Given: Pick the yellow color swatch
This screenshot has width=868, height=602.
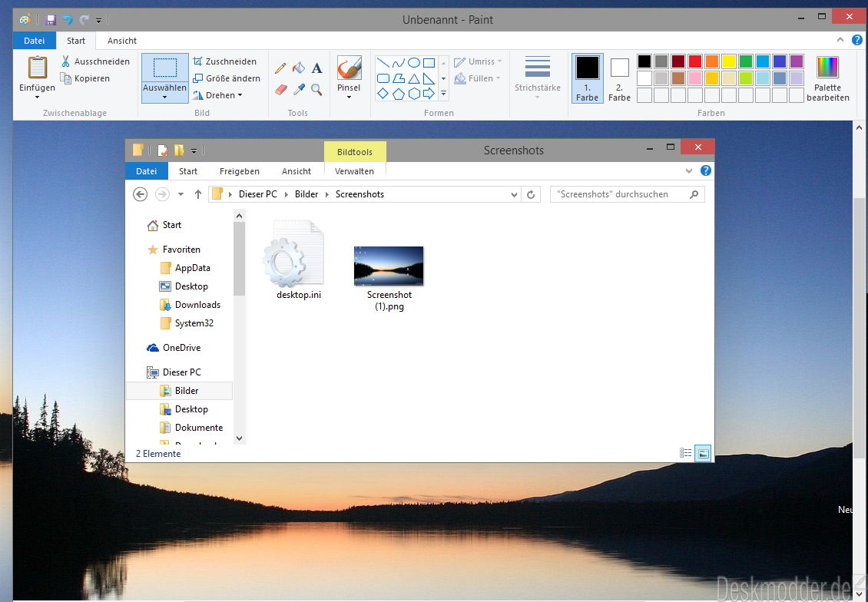Looking at the screenshot, I should pyautogui.click(x=728, y=61).
